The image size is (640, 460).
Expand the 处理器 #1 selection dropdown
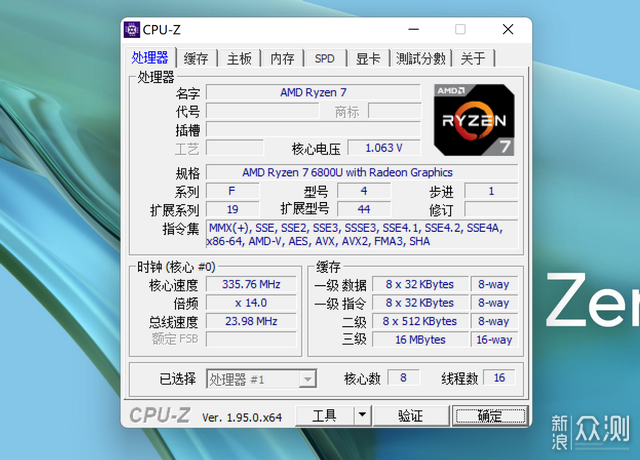(307, 379)
